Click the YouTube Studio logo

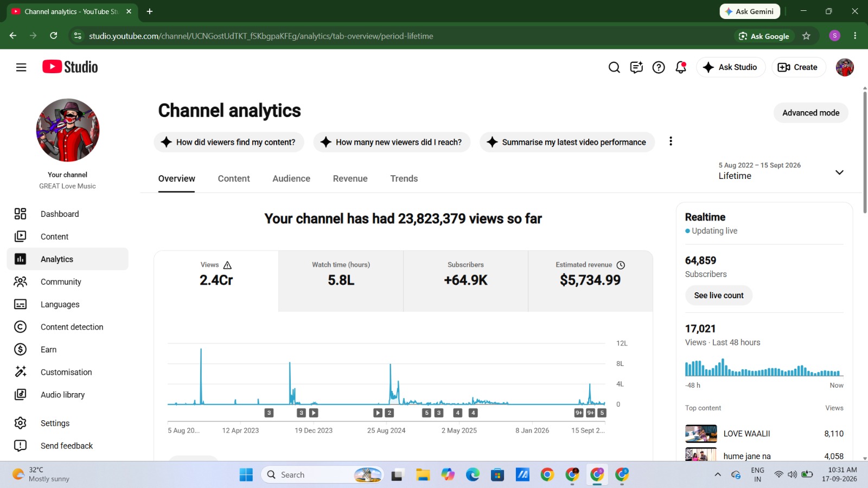[70, 67]
